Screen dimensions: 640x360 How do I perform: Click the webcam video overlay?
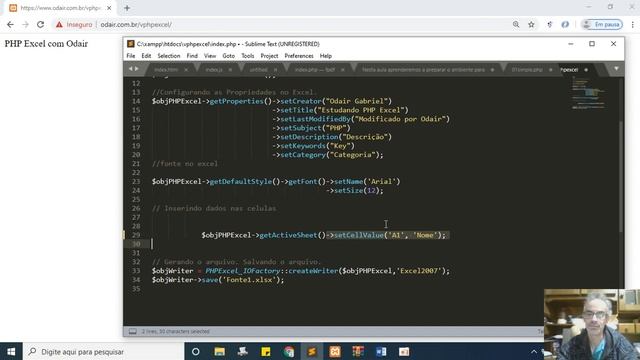[592, 324]
